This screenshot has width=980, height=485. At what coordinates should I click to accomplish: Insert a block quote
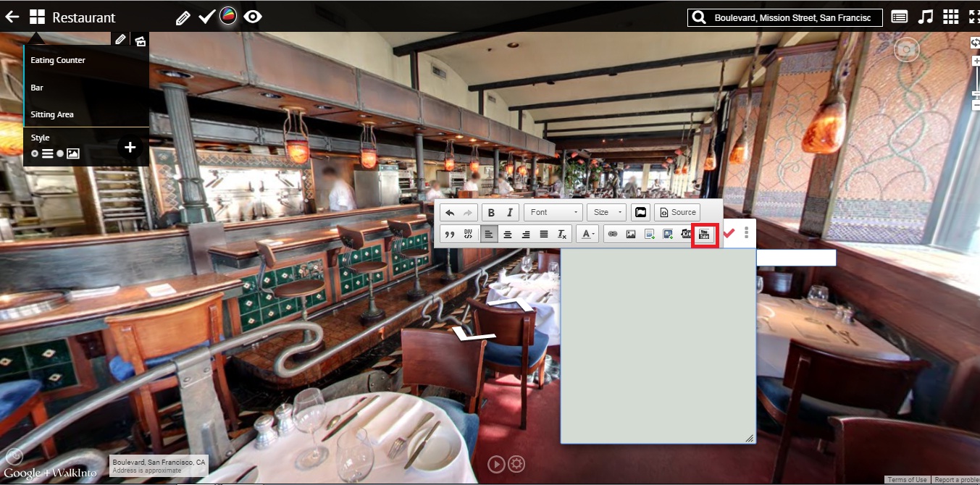[x=449, y=234]
